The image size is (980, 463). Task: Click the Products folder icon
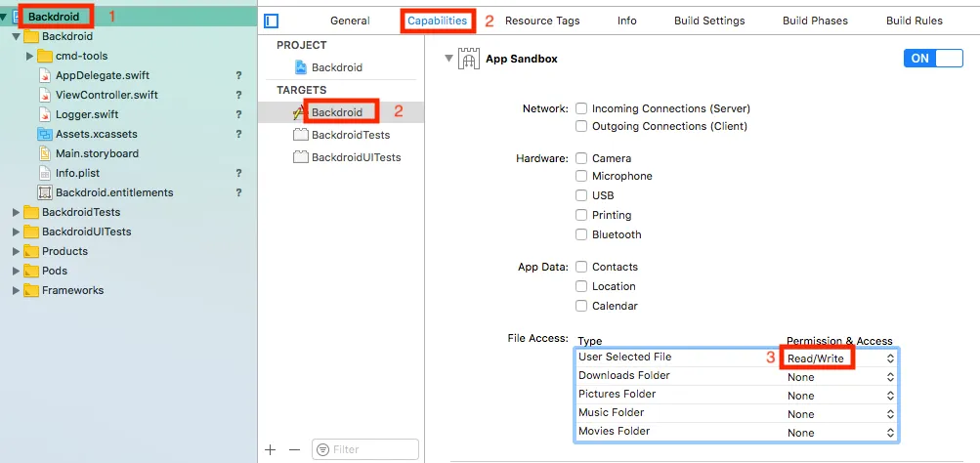coord(31,251)
